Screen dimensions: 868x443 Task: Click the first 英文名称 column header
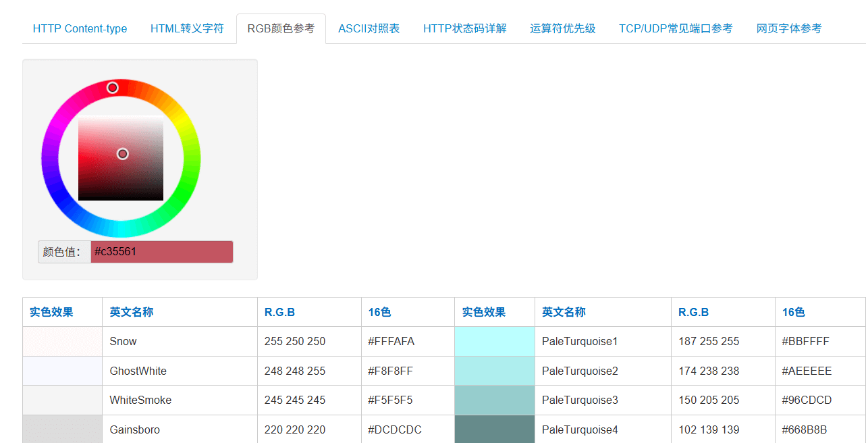coord(132,312)
